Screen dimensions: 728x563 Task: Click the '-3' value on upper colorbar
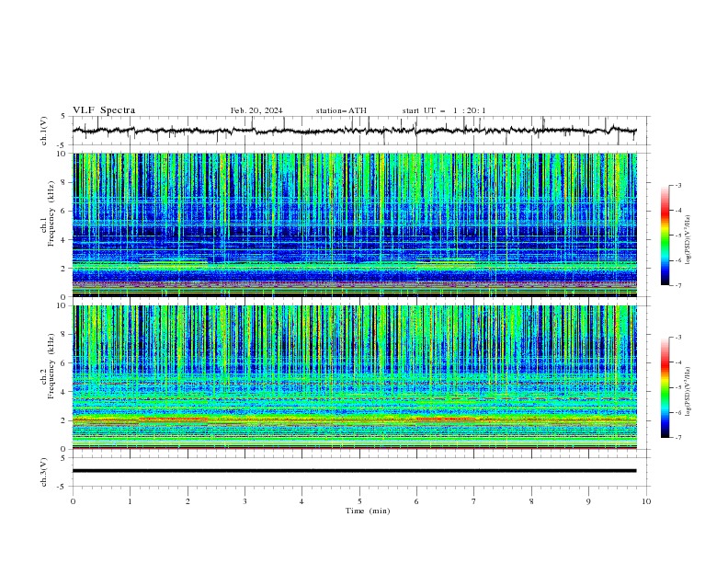(x=677, y=185)
